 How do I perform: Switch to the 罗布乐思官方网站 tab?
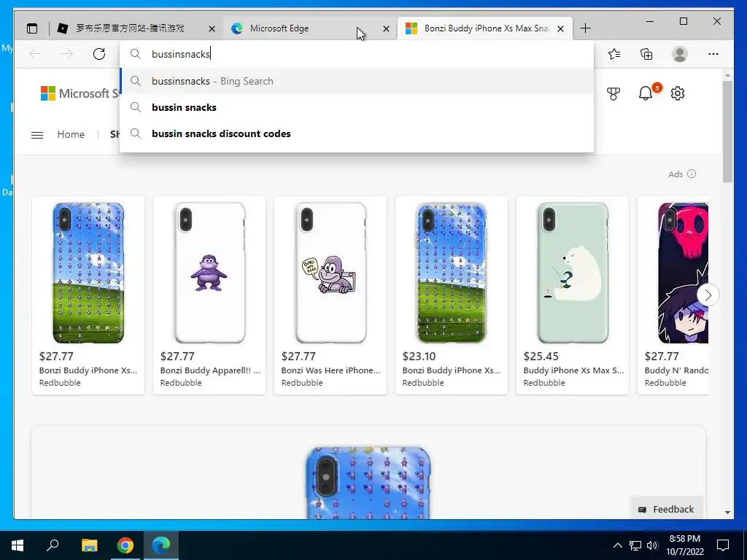136,28
